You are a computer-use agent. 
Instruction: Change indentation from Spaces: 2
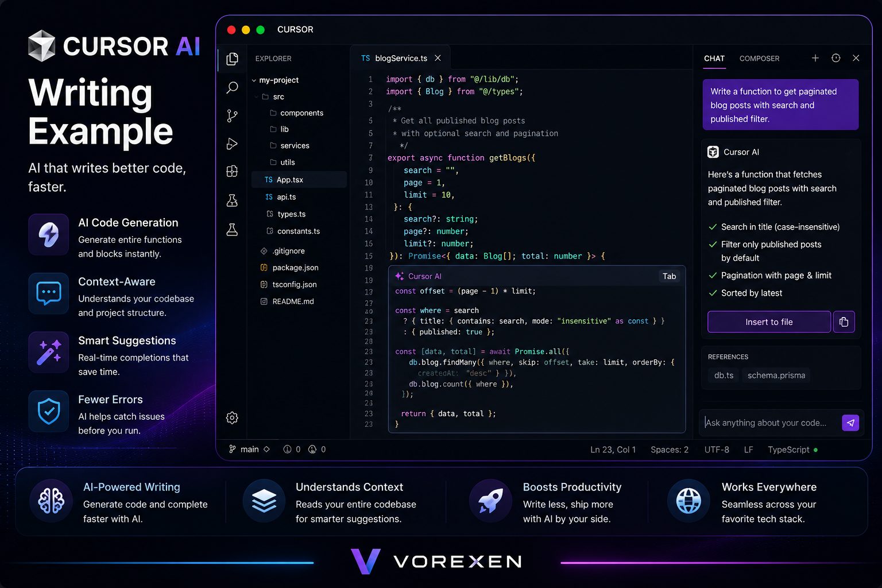(670, 450)
